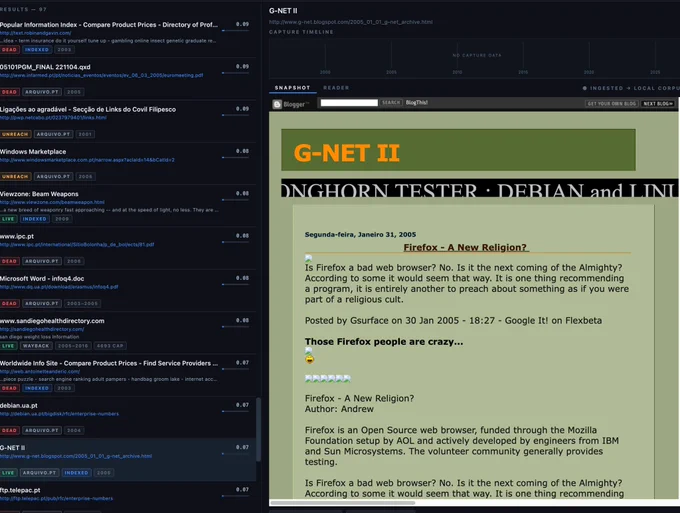Click the Blogger SEARCH button
The height and width of the screenshot is (513, 680).
click(x=391, y=103)
